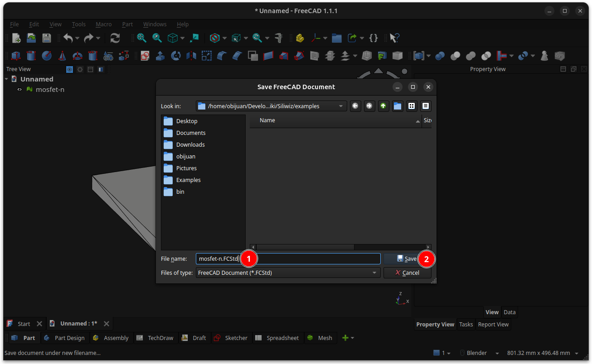This screenshot has width=592, height=364.
Task: Open the Desktop folder in sidebar
Action: pos(187,121)
